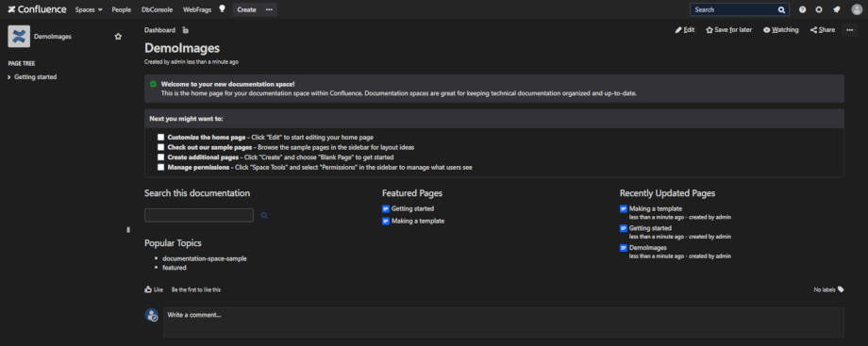The width and height of the screenshot is (868, 346).
Task: Click the Confluence logo in header
Action: 37,9
